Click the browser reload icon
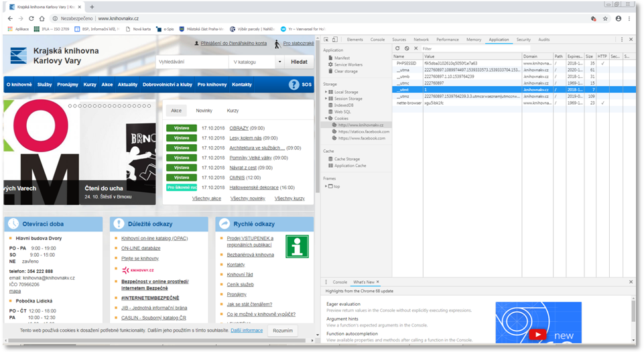 (31, 19)
